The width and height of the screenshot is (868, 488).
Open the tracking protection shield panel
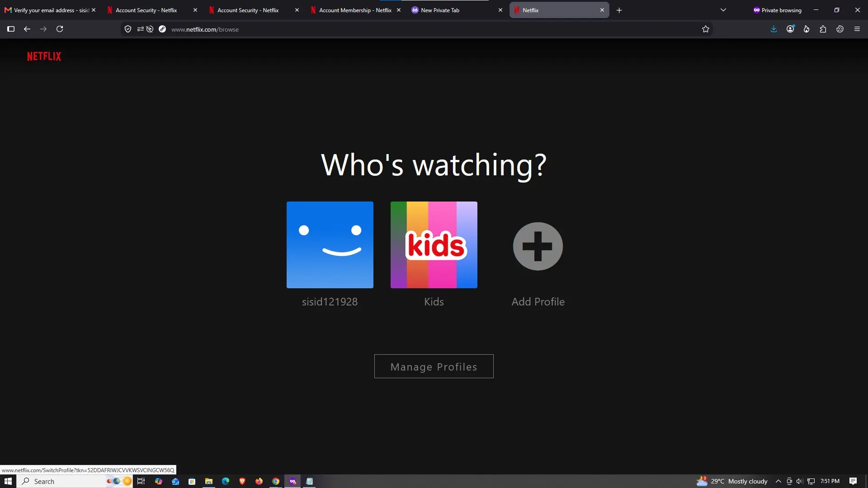128,29
